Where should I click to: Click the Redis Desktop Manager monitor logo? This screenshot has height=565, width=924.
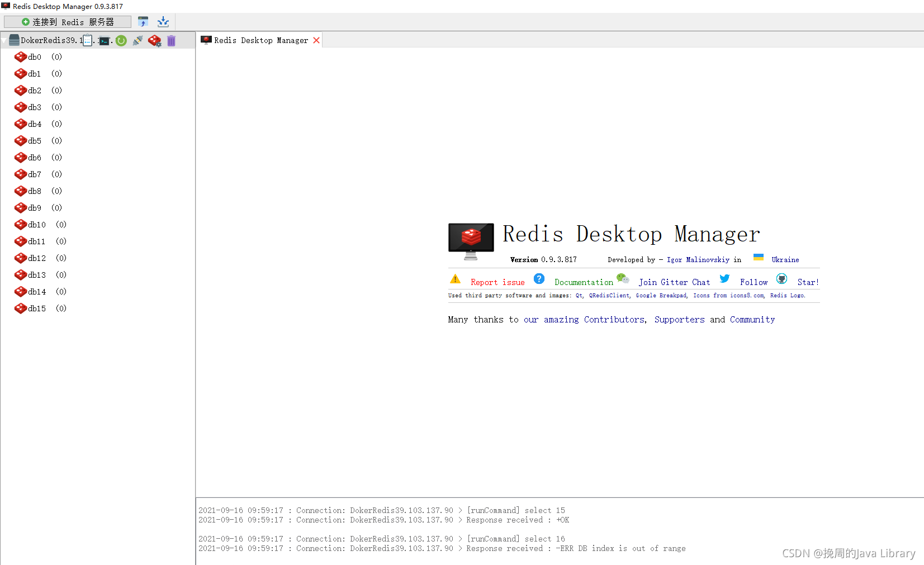click(x=471, y=241)
